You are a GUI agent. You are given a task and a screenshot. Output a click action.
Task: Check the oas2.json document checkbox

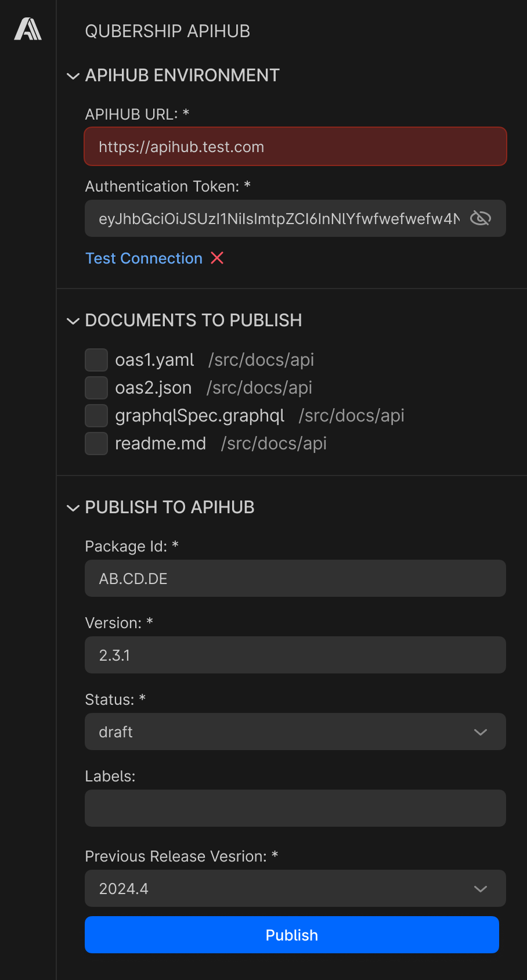point(96,388)
